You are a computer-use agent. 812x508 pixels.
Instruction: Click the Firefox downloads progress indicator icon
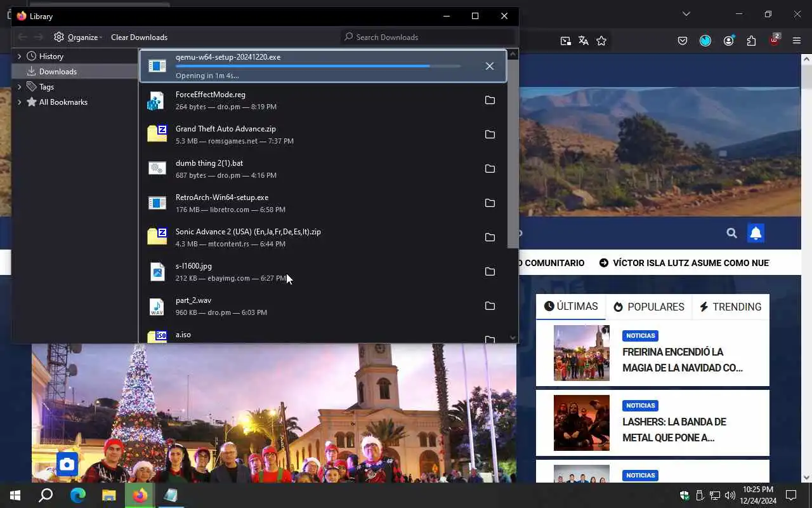(705, 41)
